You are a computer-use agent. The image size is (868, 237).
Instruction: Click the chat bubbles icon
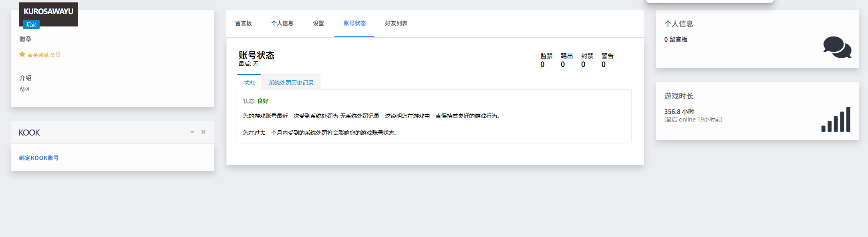837,47
